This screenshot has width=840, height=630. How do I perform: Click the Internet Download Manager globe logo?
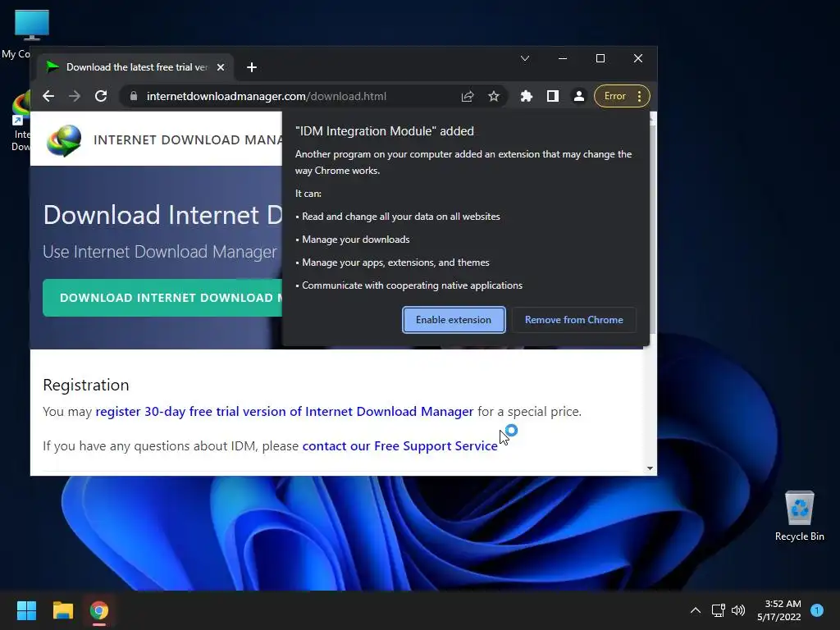[64, 140]
